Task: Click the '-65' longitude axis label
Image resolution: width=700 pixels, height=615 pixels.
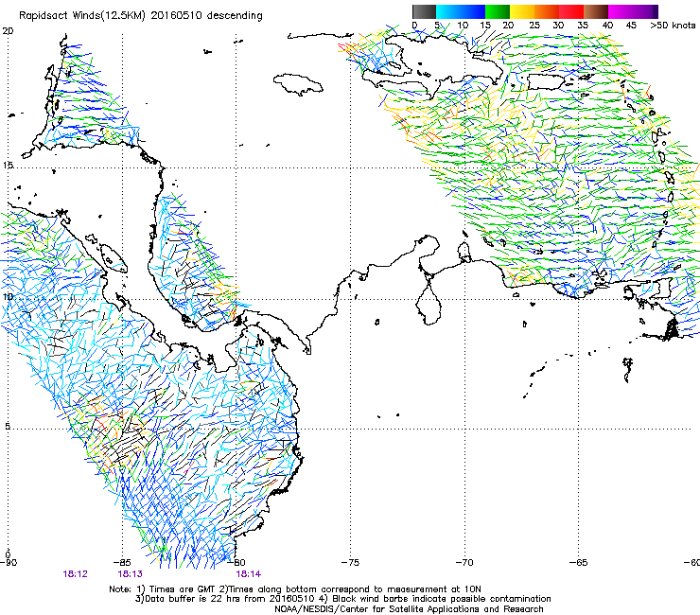Action: point(578,562)
